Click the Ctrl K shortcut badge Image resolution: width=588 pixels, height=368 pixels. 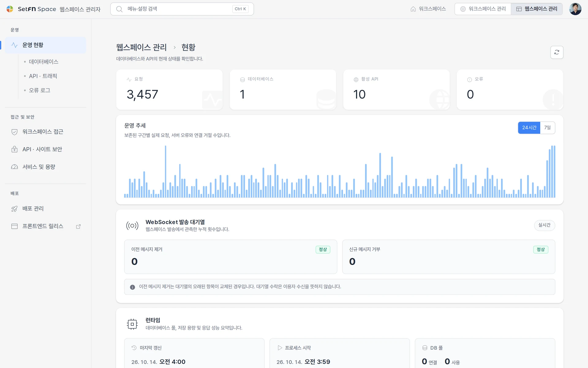(x=240, y=9)
